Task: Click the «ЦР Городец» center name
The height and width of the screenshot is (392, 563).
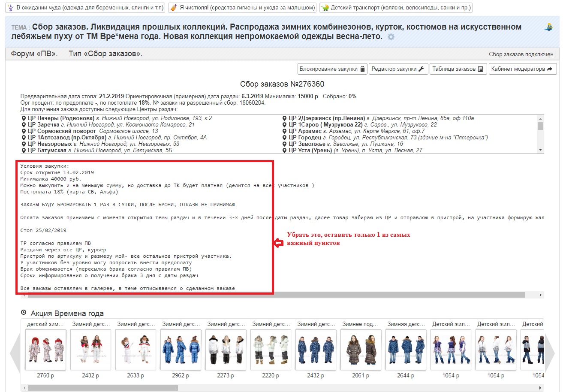Action: [305, 138]
